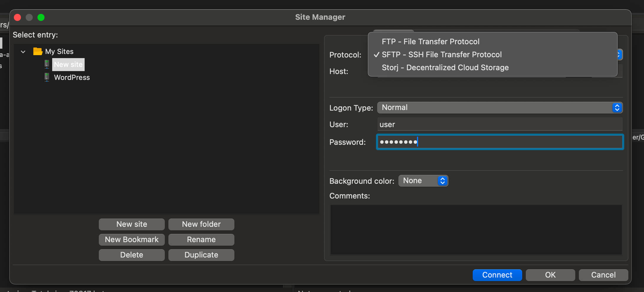
Task: Click the My Sites folder icon
Action: [38, 51]
